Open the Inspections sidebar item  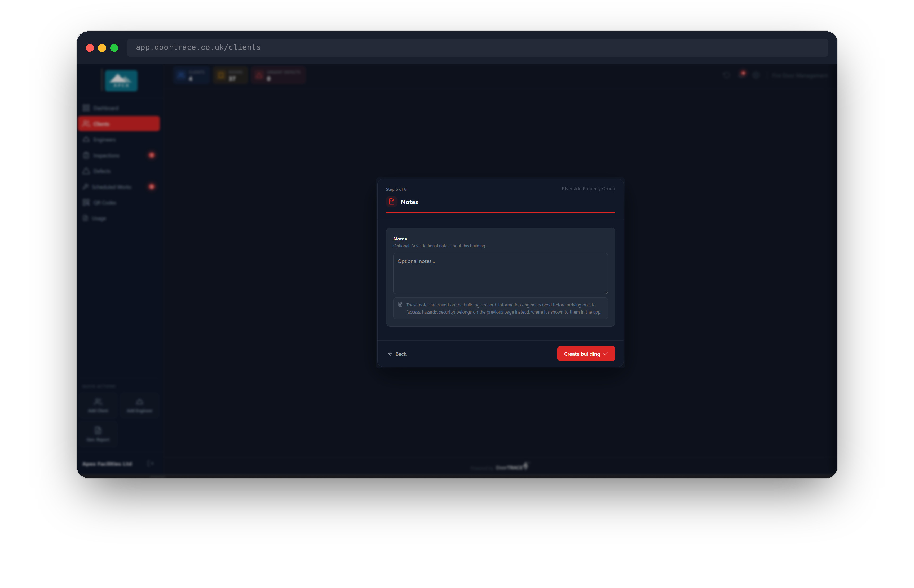click(119, 155)
